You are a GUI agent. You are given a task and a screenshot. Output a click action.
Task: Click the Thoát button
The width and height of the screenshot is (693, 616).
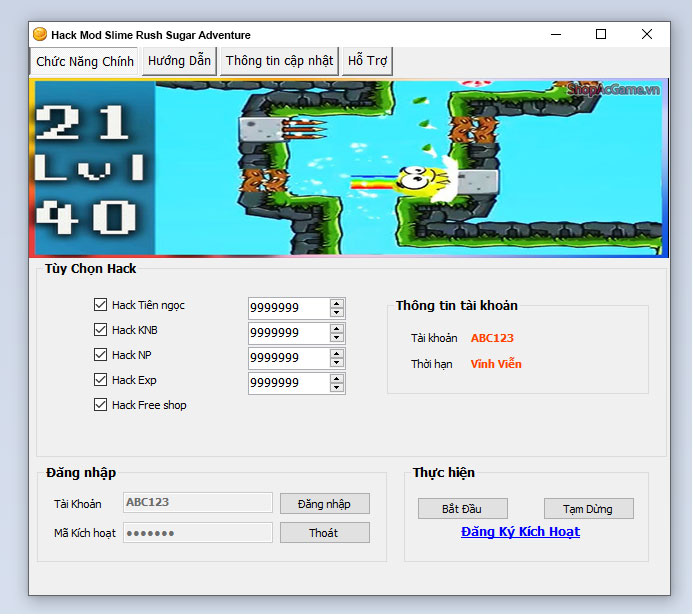tap(325, 533)
